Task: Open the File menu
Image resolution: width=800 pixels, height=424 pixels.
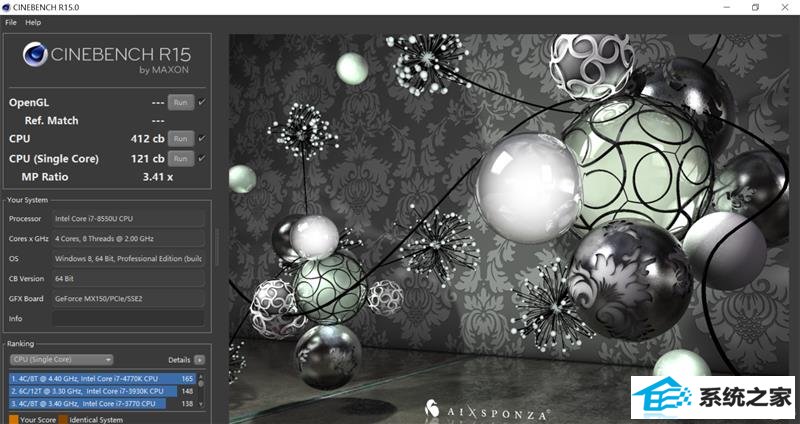Action: click(11, 22)
